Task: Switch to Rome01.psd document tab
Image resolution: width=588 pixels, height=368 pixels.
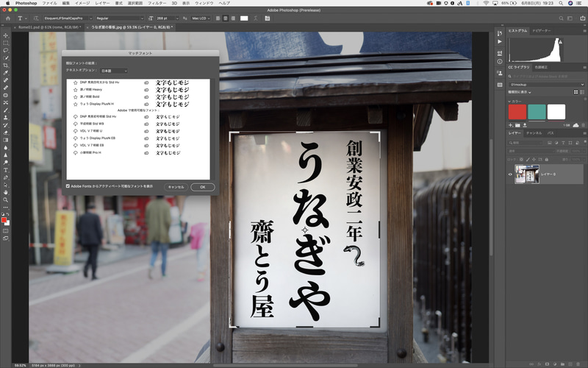Action: tap(50, 27)
